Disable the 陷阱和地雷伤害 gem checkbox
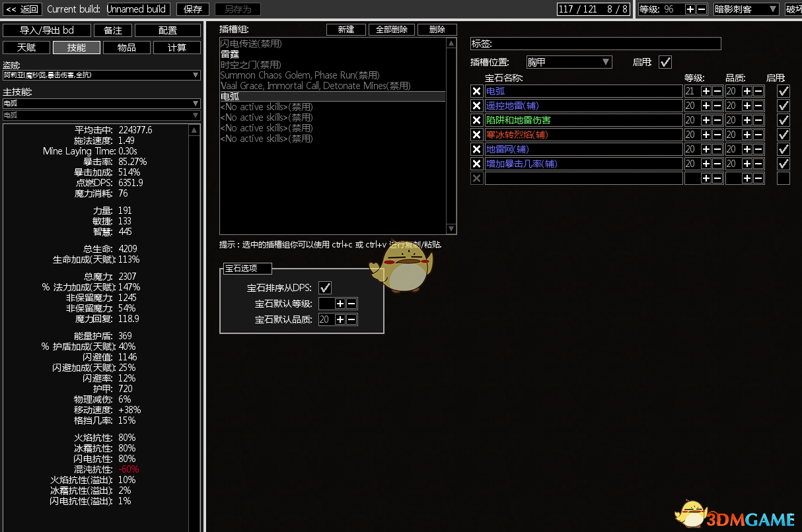 pyautogui.click(x=784, y=120)
